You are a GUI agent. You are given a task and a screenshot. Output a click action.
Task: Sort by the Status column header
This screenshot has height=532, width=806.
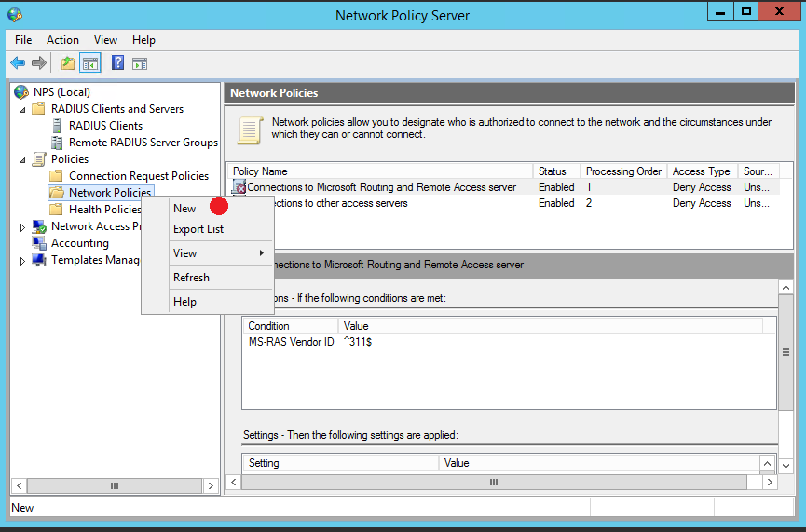point(556,171)
